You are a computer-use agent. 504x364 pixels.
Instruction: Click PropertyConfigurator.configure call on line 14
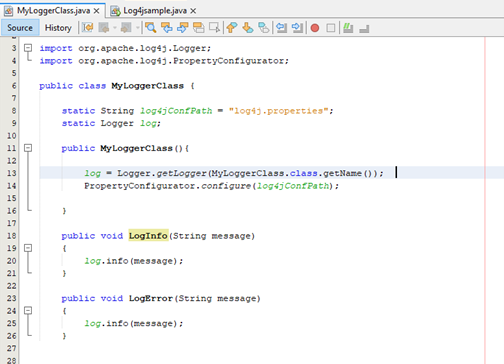[211, 186]
